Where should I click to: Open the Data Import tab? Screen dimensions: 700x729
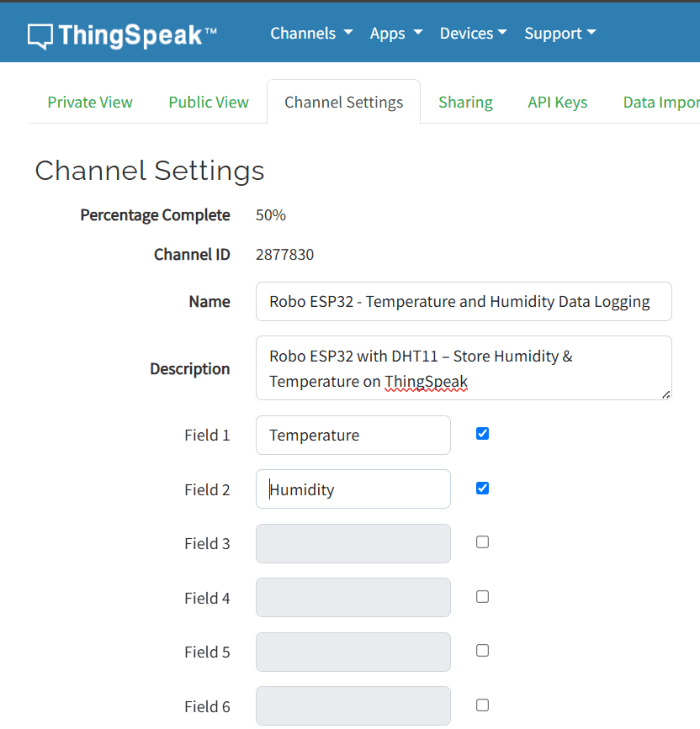661,102
